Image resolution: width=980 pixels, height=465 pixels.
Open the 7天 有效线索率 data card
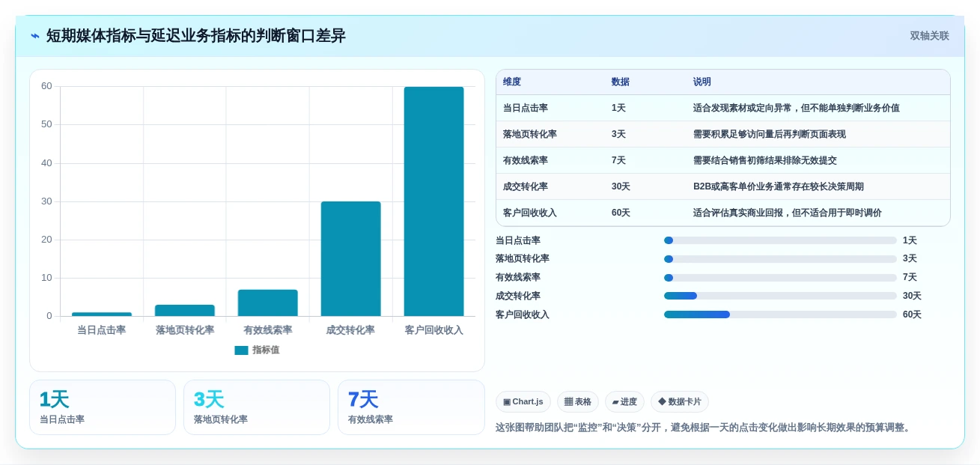click(x=411, y=407)
